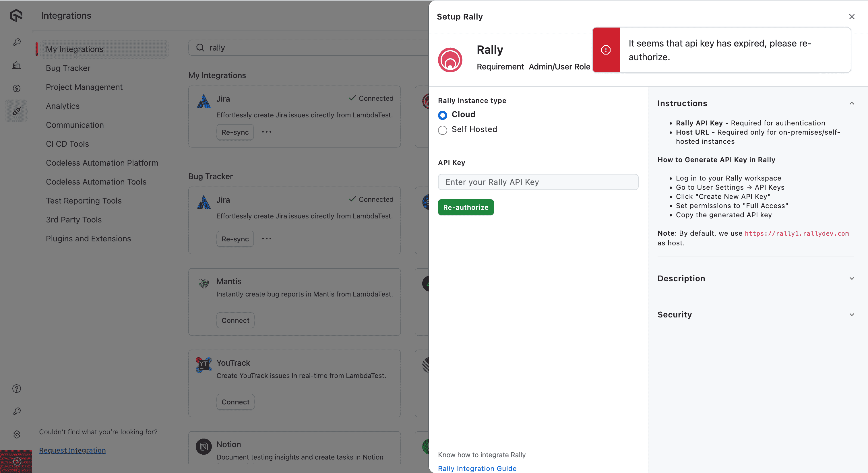
Task: Open the Bug Tracker category
Action: [68, 68]
